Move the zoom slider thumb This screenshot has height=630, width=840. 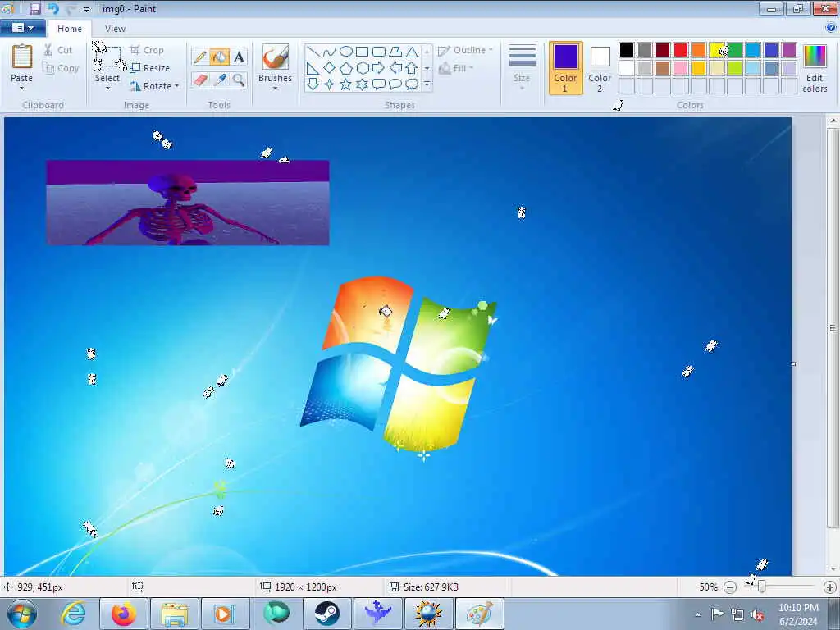coord(762,587)
